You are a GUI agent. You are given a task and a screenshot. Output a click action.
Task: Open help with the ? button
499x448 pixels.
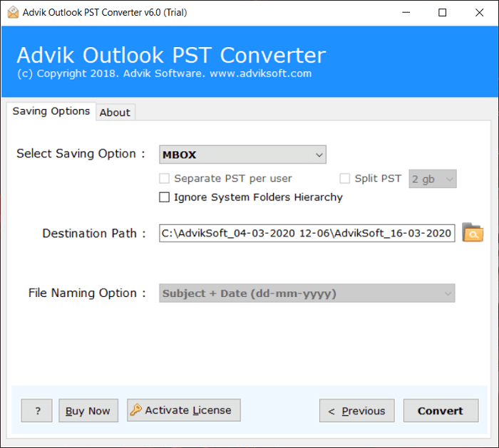36,411
